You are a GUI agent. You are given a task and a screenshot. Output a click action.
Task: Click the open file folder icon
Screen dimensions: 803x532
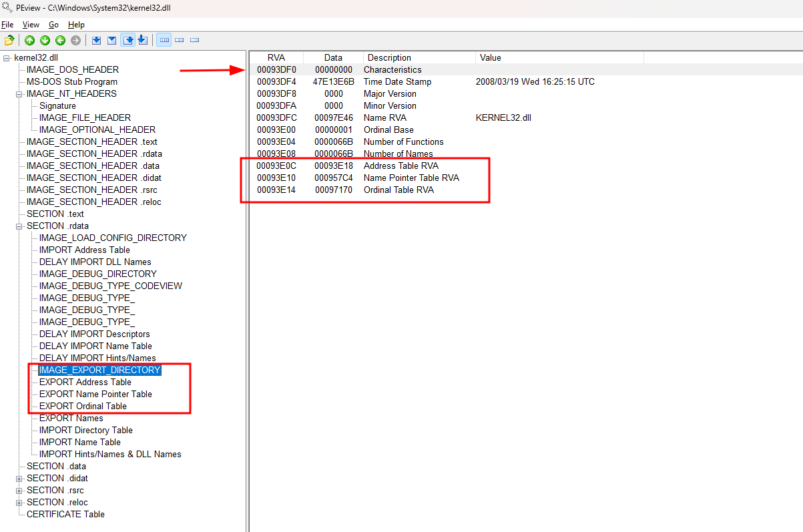(9, 41)
